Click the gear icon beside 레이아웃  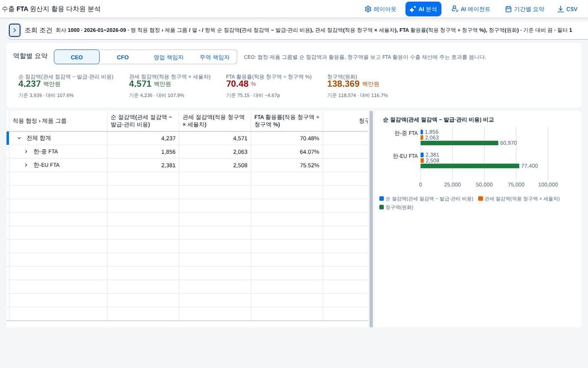pyautogui.click(x=368, y=9)
